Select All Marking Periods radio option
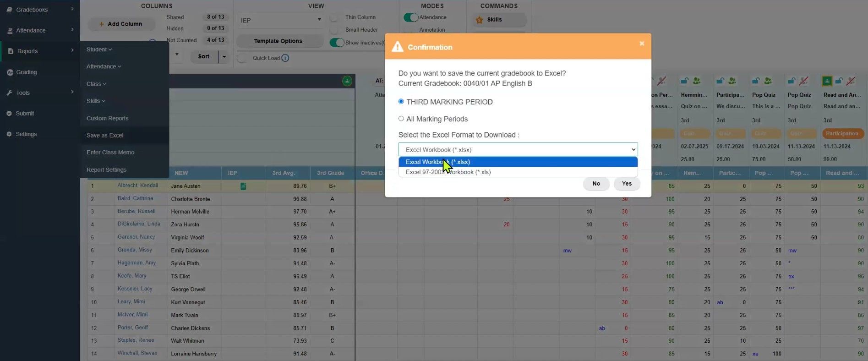Viewport: 868px width, 361px height. pyautogui.click(x=401, y=119)
